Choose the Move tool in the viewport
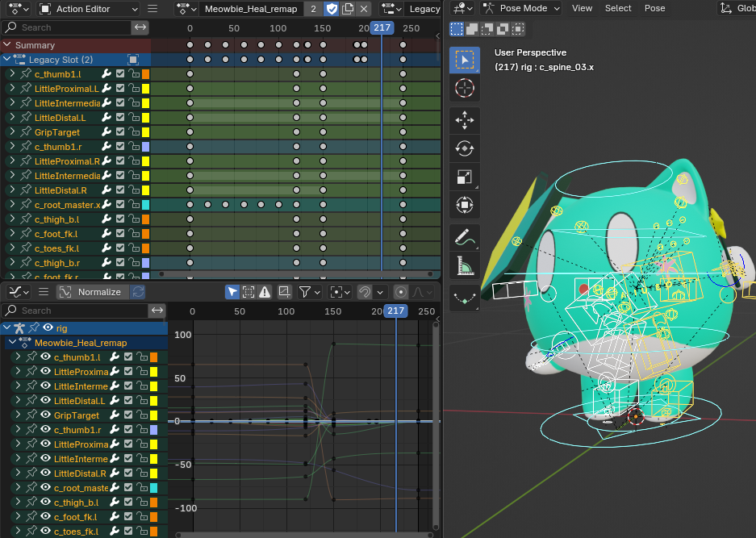The image size is (756, 538). pos(464,120)
